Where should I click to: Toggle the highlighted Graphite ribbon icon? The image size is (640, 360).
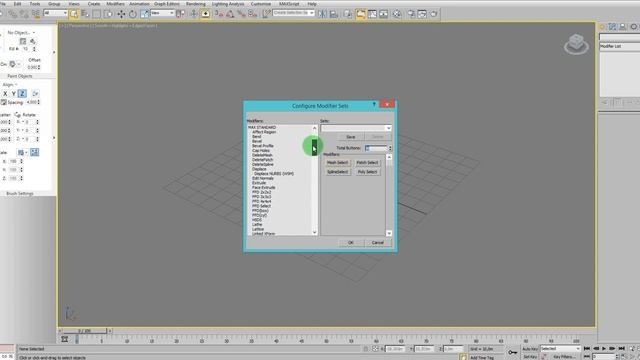[x=360, y=14]
